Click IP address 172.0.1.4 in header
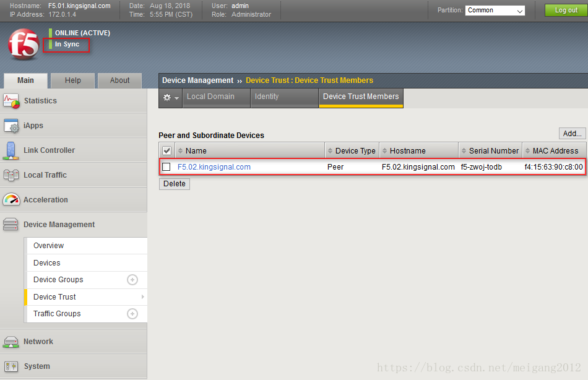The image size is (588, 380). (62, 15)
